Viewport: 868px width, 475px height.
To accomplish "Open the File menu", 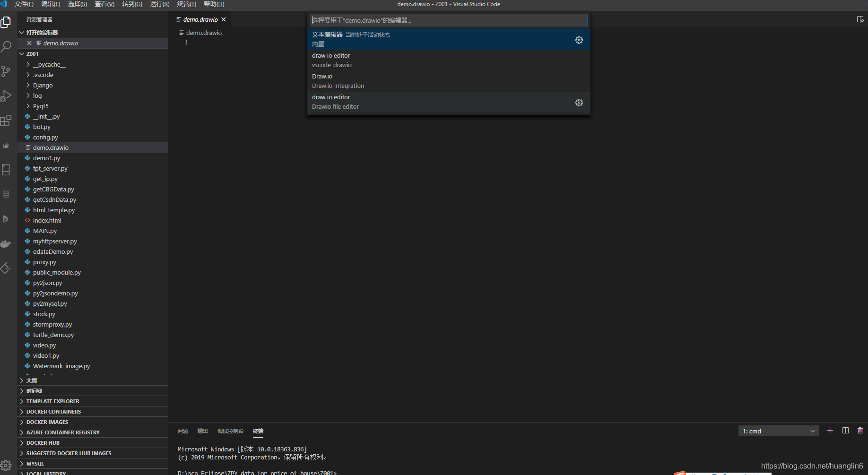I will 24,4.
